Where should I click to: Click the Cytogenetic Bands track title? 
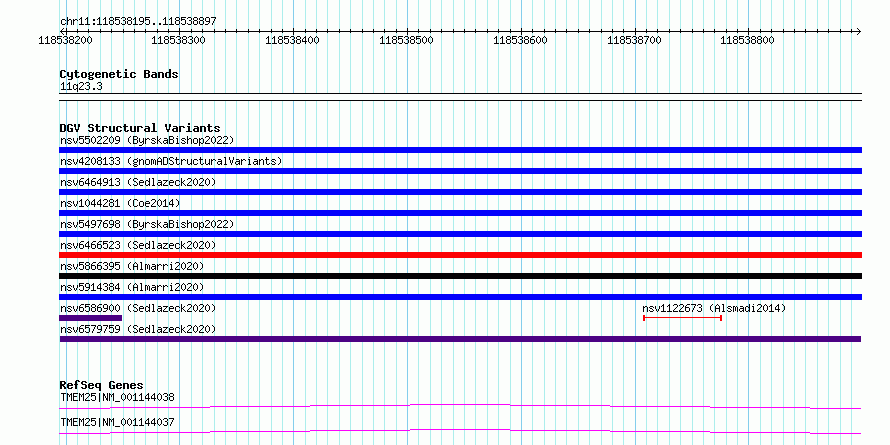click(119, 74)
